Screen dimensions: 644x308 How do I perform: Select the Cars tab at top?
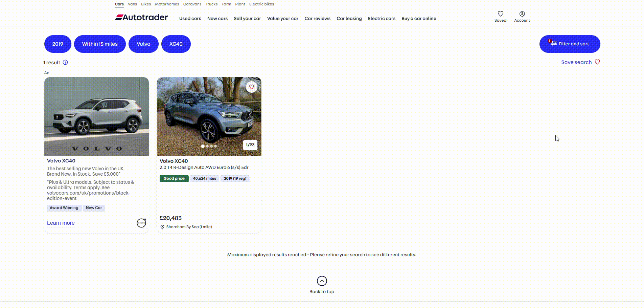coord(119,4)
